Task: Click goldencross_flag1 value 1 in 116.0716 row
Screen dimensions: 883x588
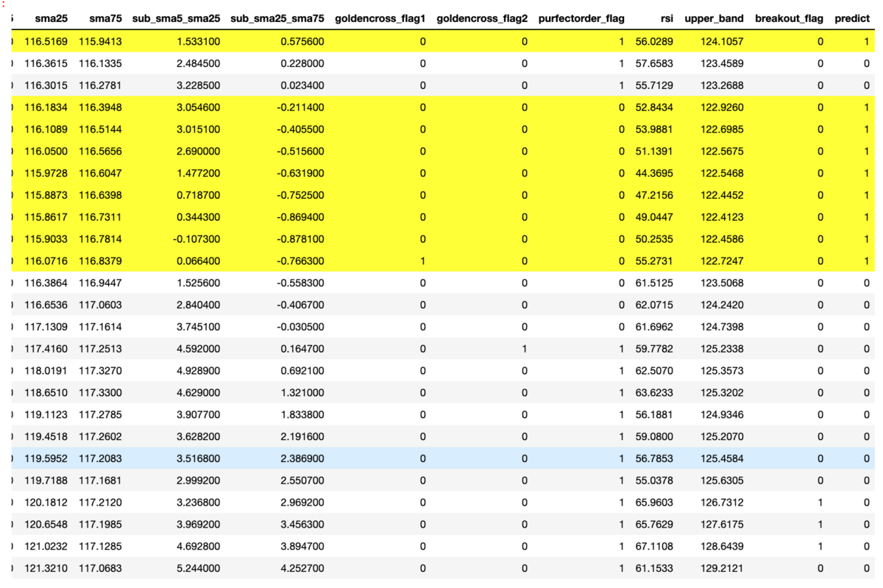Action: click(x=422, y=261)
